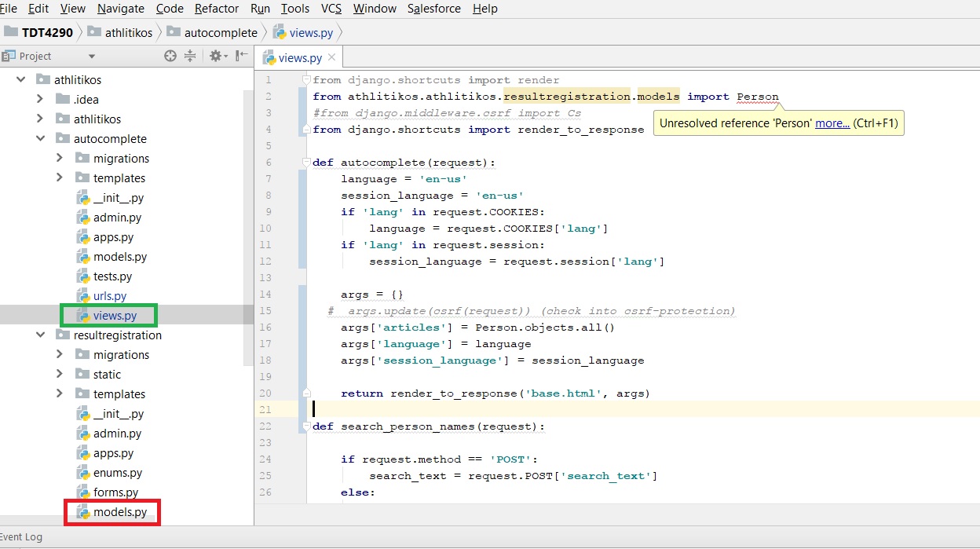980x549 pixels.
Task: Open the View menu
Action: point(73,9)
